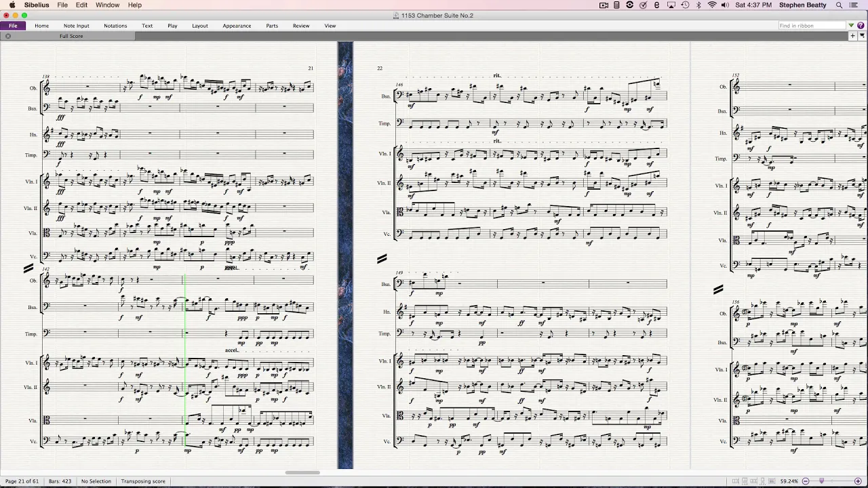Click the date and time Sat 4:37 PM

click(x=753, y=5)
